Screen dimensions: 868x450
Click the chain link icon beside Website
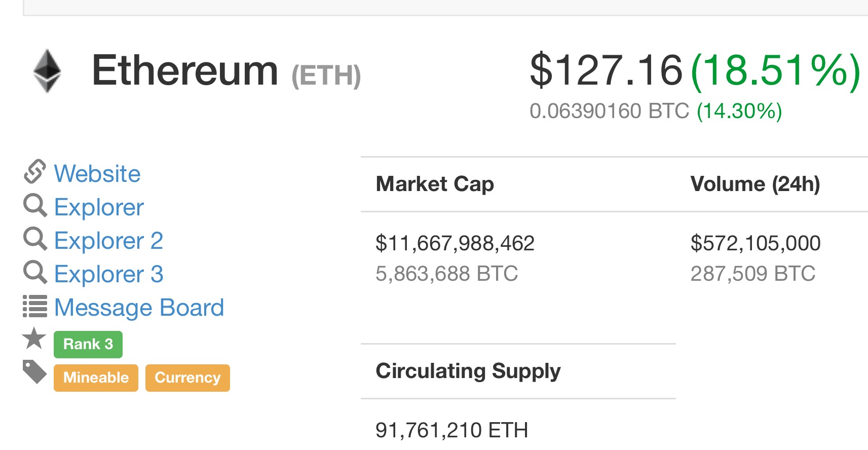click(35, 171)
